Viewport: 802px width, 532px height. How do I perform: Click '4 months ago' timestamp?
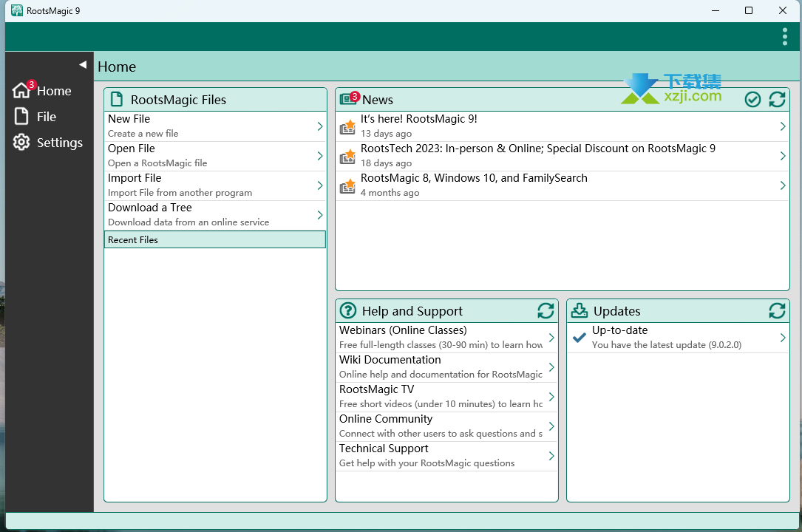point(390,193)
